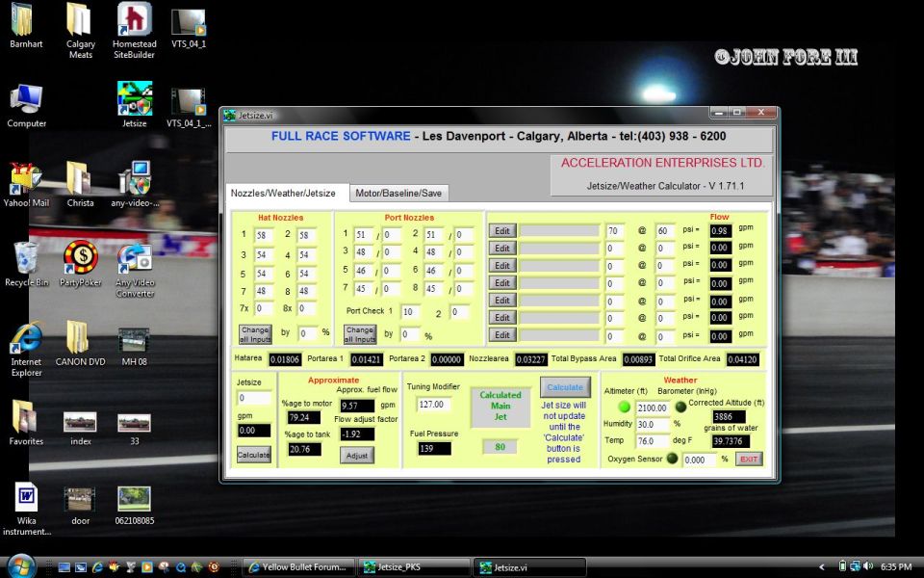Switch to the Motor/Baseline/Save tab

coord(398,193)
